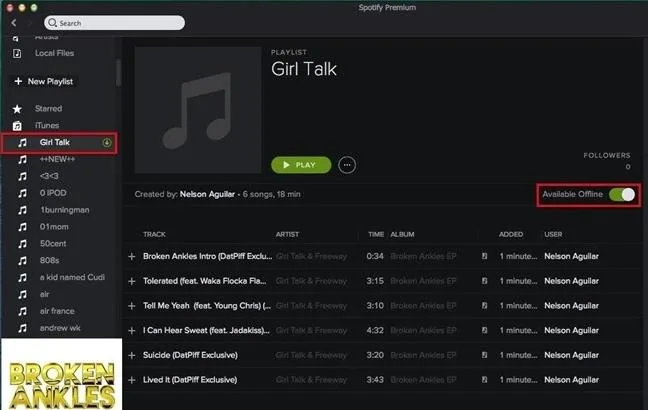Viewport: 648px width, 410px height.
Task: Click plus icon next to I Can Hear Sweat
Action: point(132,331)
